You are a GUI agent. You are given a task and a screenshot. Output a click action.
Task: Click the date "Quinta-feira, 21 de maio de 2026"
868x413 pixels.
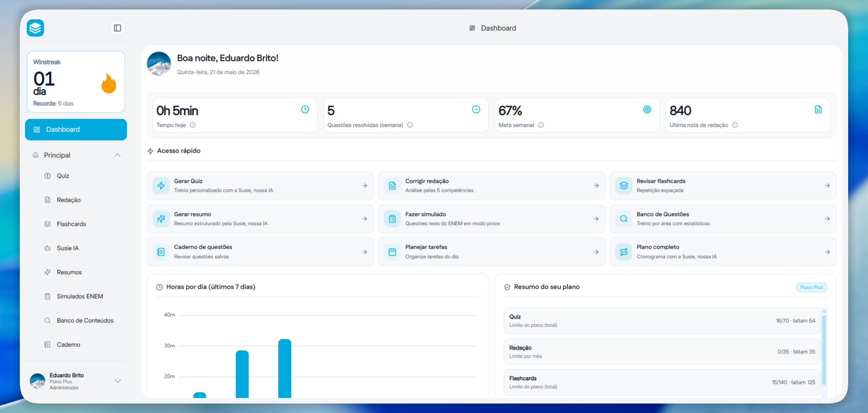pos(218,72)
